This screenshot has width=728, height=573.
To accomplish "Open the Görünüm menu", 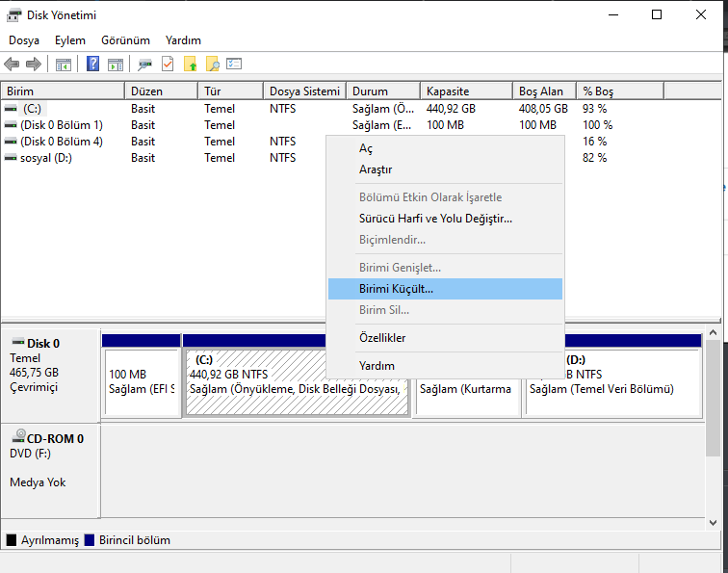I will 125,40.
